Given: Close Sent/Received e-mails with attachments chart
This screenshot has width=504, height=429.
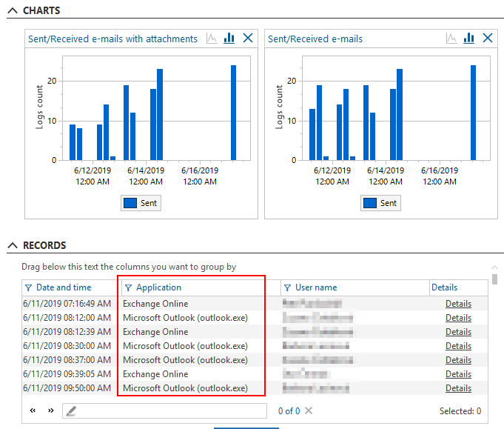Looking at the screenshot, I should point(248,38).
